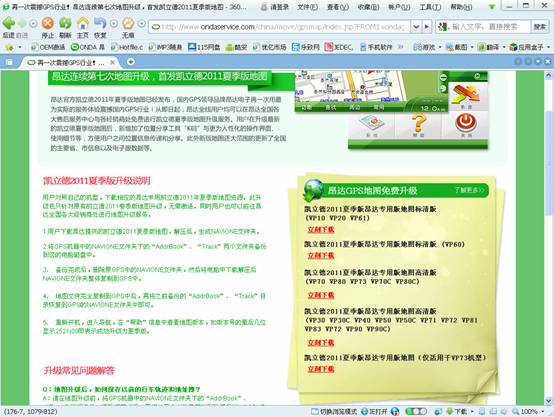Open the 查看(V) menu
The image size is (554, 417).
[x=338, y=7]
